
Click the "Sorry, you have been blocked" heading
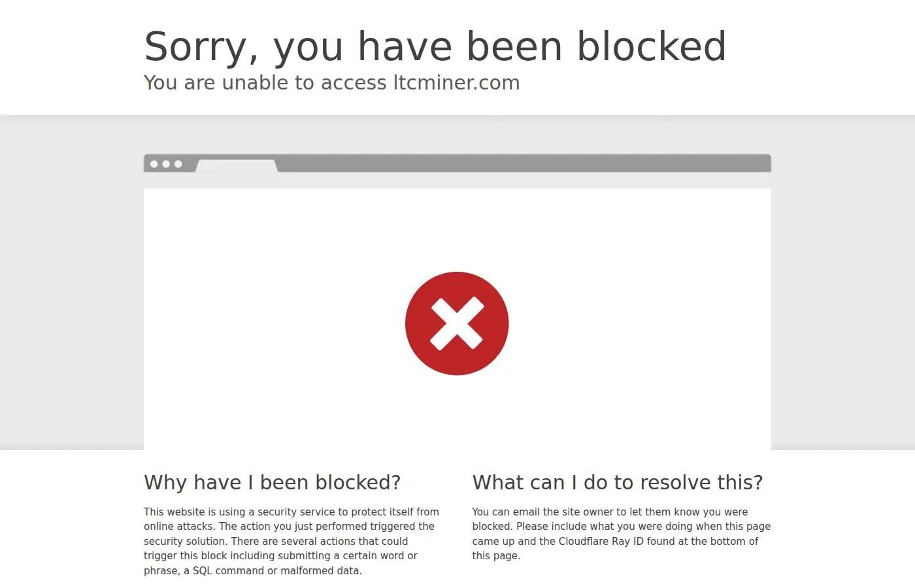click(435, 46)
